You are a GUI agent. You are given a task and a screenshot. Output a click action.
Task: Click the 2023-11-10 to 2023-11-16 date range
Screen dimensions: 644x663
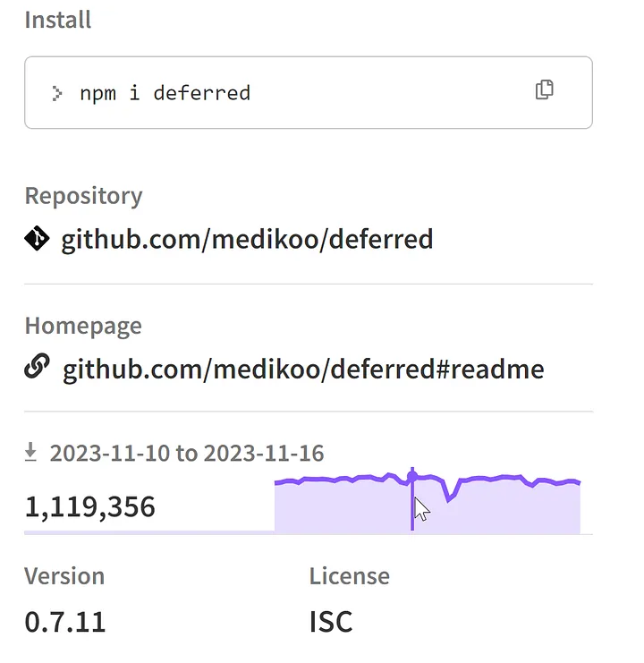[187, 453]
